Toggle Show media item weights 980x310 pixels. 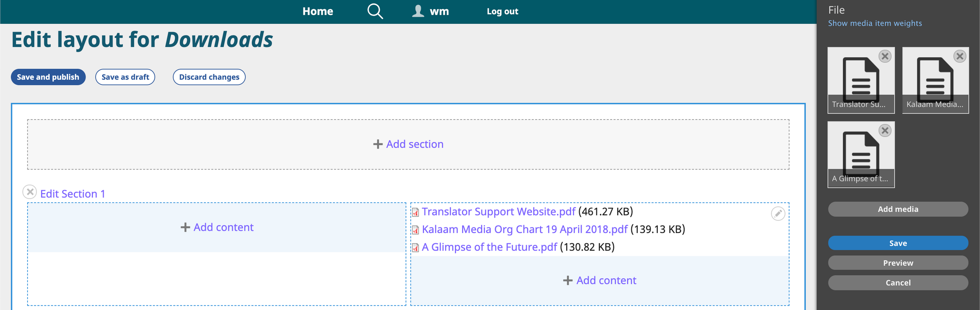(x=874, y=23)
